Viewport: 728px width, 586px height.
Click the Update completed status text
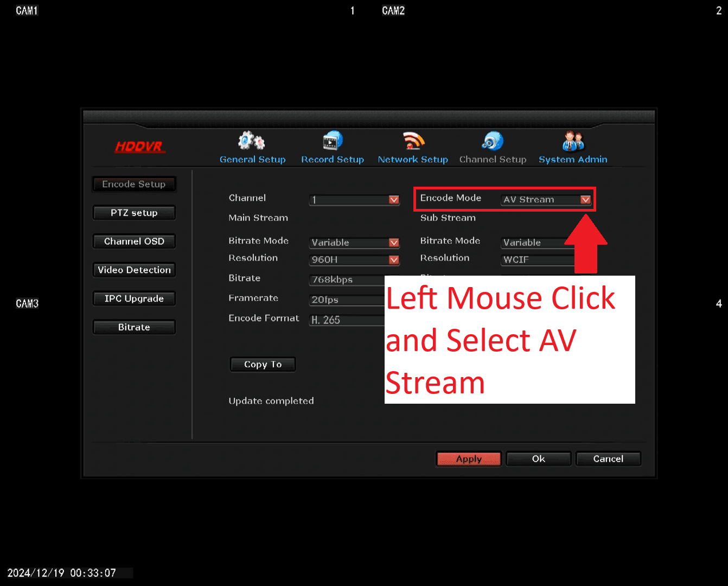click(271, 401)
